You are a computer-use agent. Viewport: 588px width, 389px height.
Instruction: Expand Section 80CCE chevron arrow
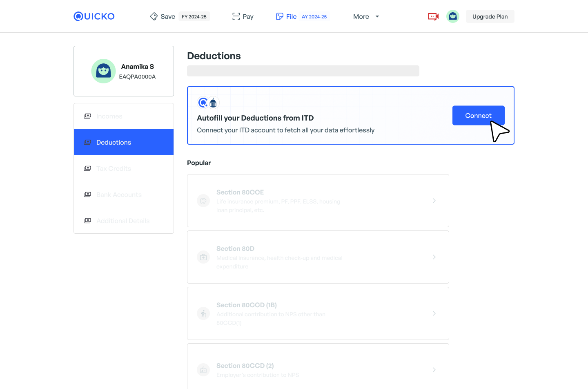point(434,201)
